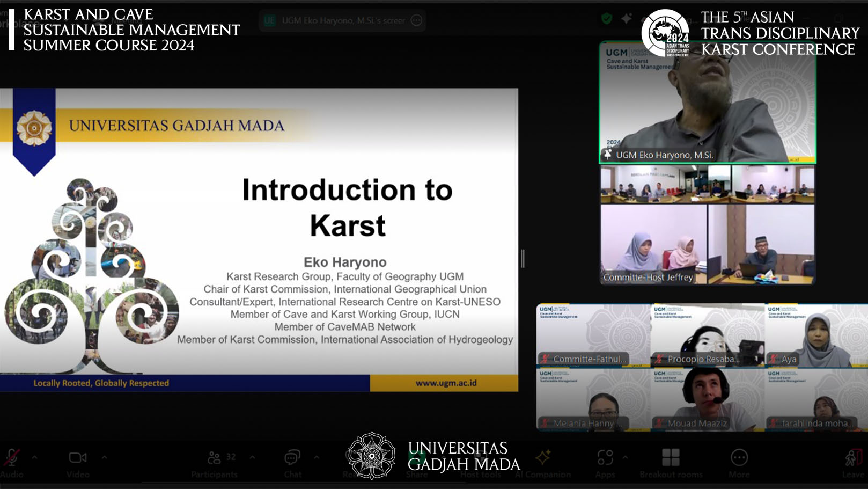Select Aya's video tile
Screen dimensions: 868x489
817,335
